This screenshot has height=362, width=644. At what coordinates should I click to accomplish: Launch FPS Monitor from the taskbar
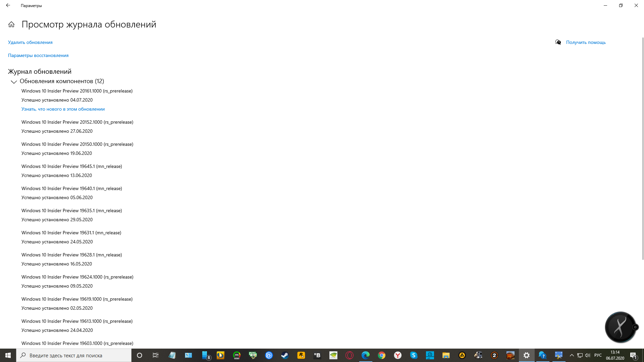237,355
